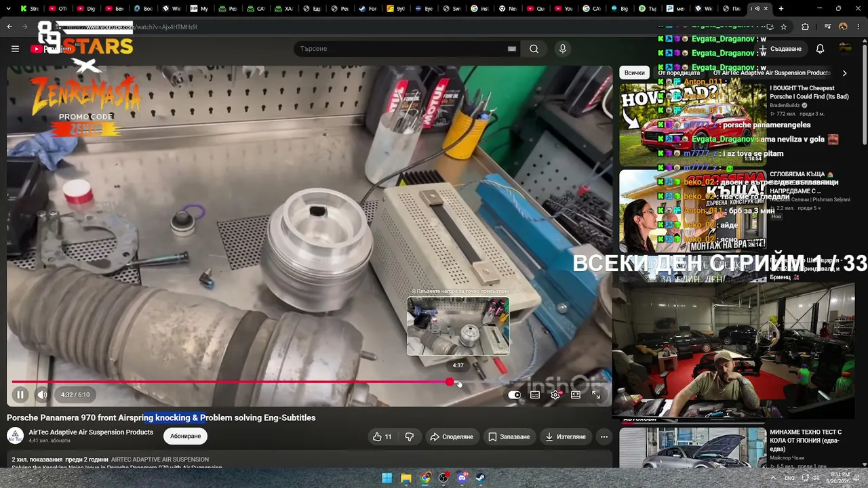Open the three-dot more actions menu
Screen dimensions: 868x488
tap(604, 436)
